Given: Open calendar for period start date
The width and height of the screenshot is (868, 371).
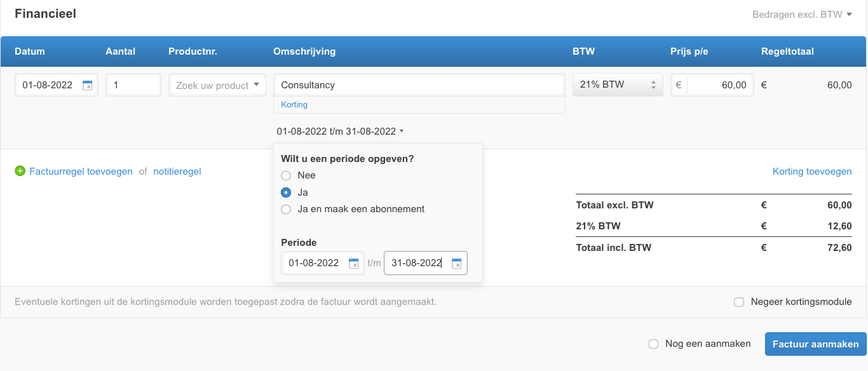Looking at the screenshot, I should click(x=354, y=264).
